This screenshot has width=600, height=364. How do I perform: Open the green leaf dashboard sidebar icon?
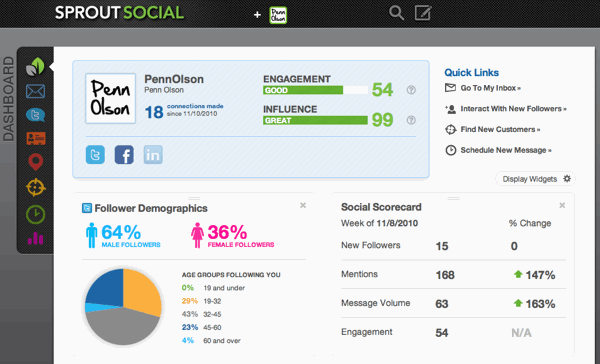coord(35,67)
